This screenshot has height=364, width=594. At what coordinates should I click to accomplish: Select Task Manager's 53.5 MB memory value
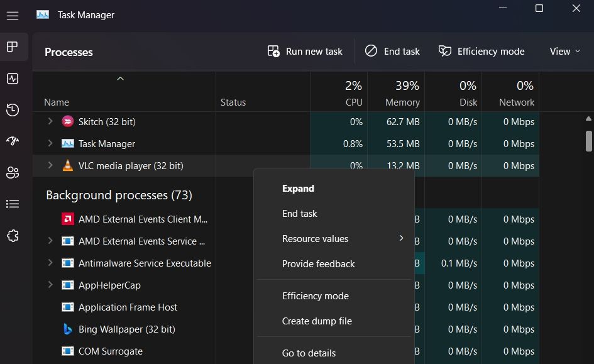[x=403, y=143]
